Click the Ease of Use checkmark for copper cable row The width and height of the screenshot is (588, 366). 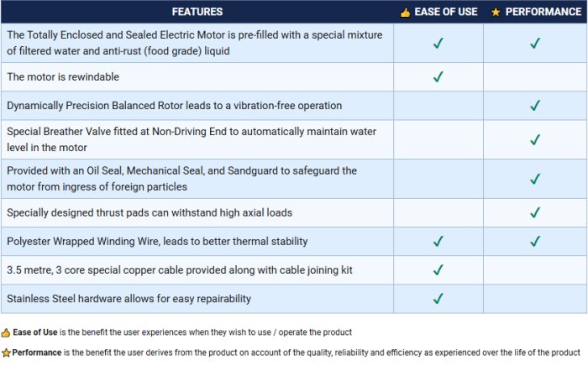(x=438, y=269)
